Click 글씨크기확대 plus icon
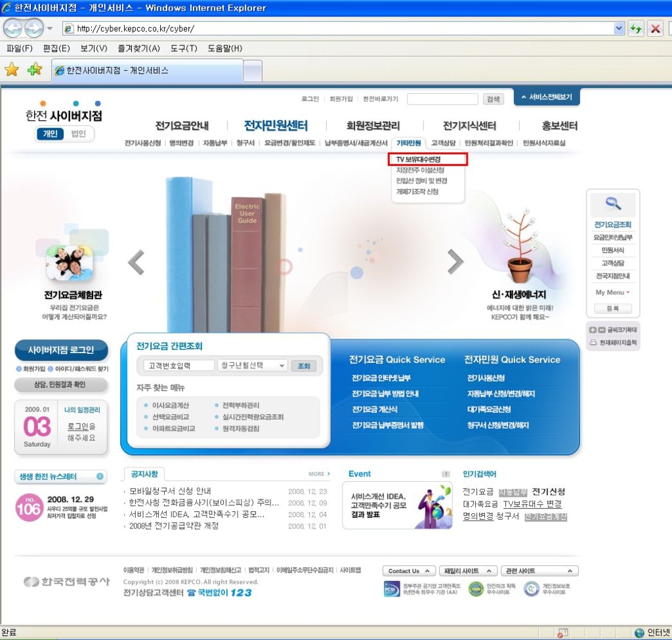 pyautogui.click(x=593, y=330)
